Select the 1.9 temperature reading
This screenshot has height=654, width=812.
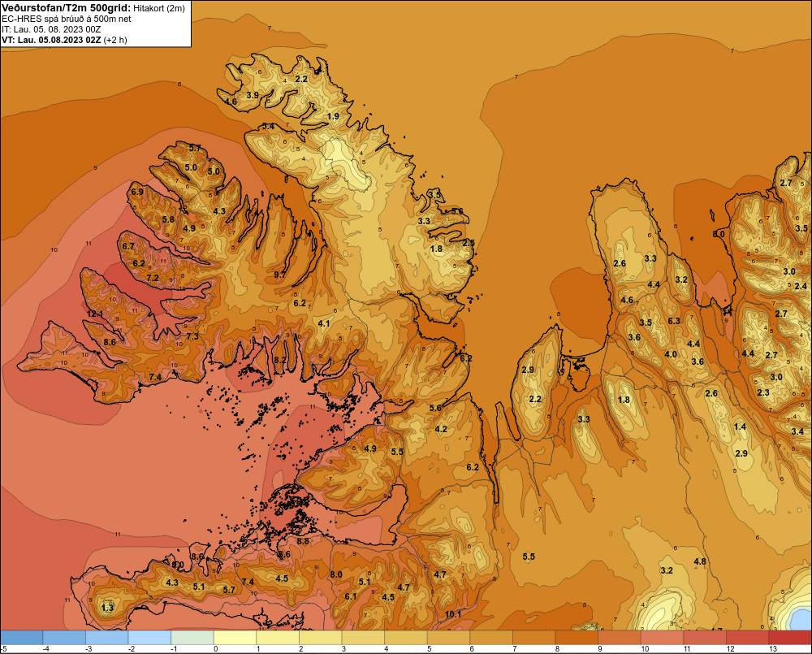(334, 117)
